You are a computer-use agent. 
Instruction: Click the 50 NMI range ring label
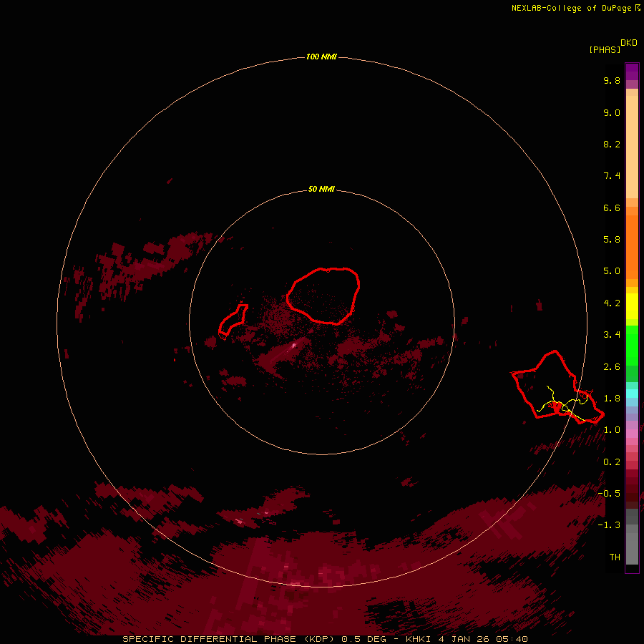point(321,189)
